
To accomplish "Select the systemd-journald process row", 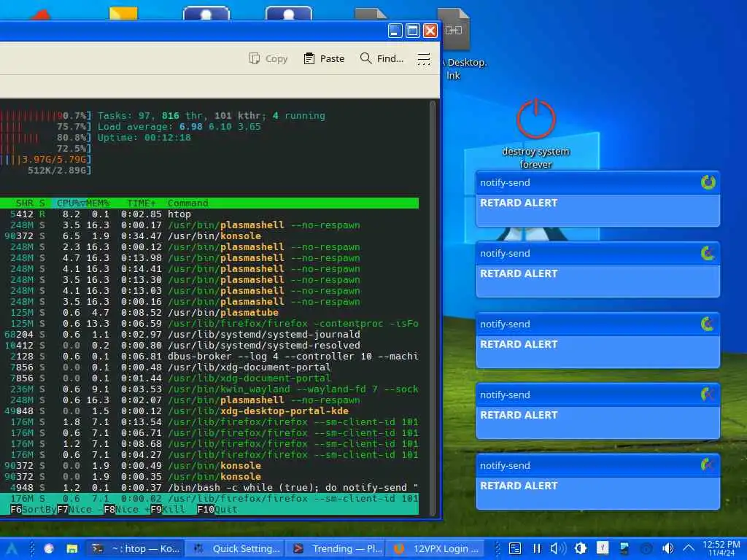I will tap(209, 335).
